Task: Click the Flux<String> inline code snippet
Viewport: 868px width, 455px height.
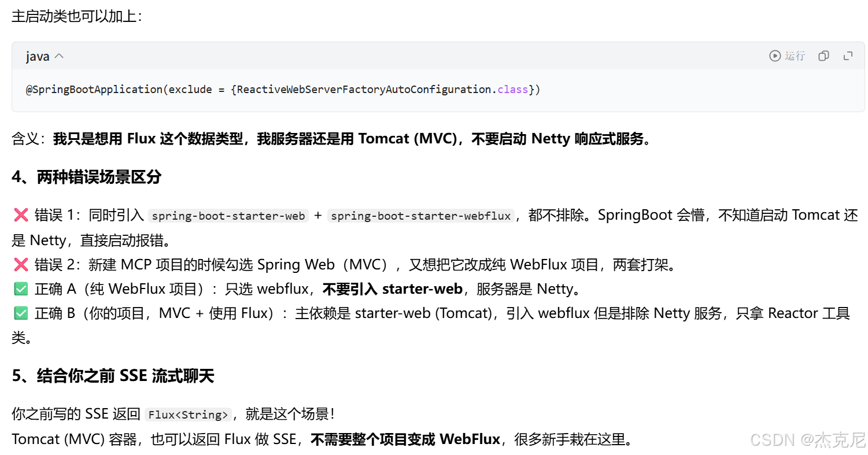Action: (189, 415)
